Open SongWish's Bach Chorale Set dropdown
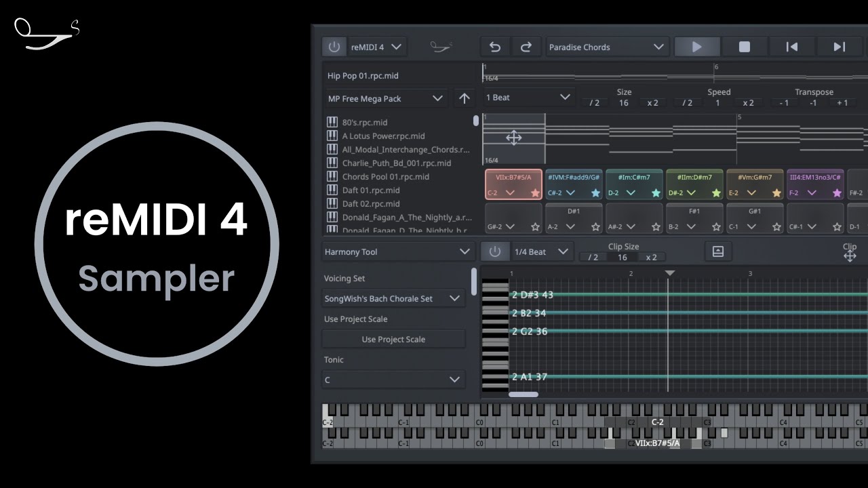The image size is (868, 488). point(393,298)
